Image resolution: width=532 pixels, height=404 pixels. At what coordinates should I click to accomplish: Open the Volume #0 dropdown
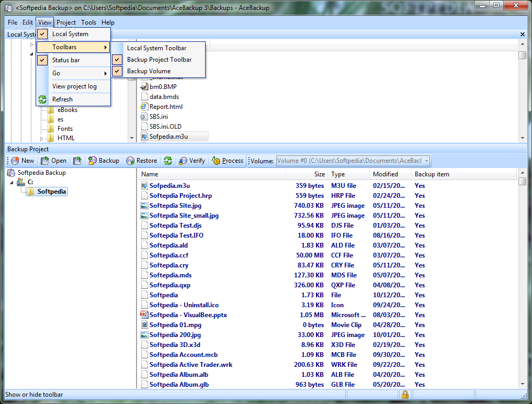point(426,161)
